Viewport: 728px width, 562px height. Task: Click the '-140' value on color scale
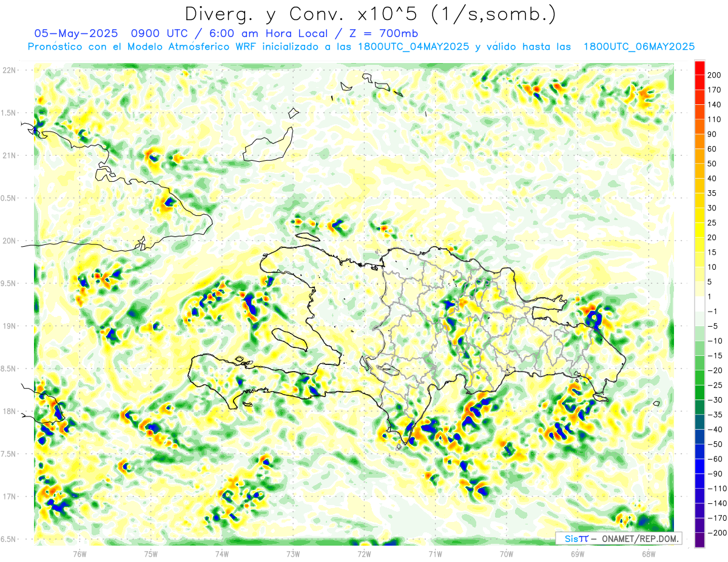(718, 503)
